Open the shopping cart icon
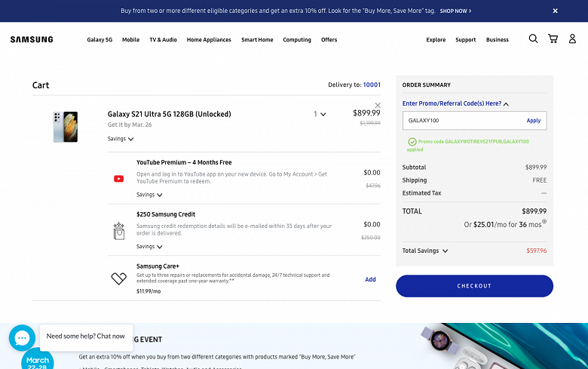This screenshot has width=588, height=369. pos(553,39)
